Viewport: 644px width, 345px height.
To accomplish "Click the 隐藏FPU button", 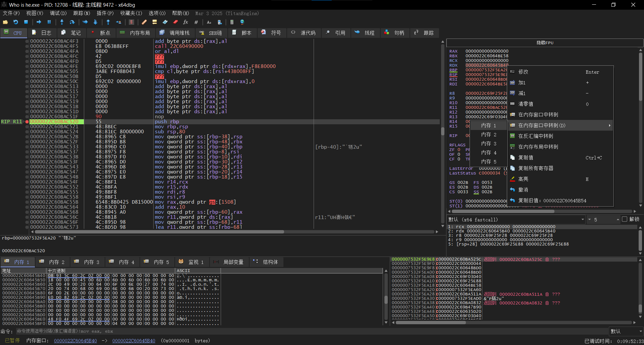I will [x=545, y=43].
